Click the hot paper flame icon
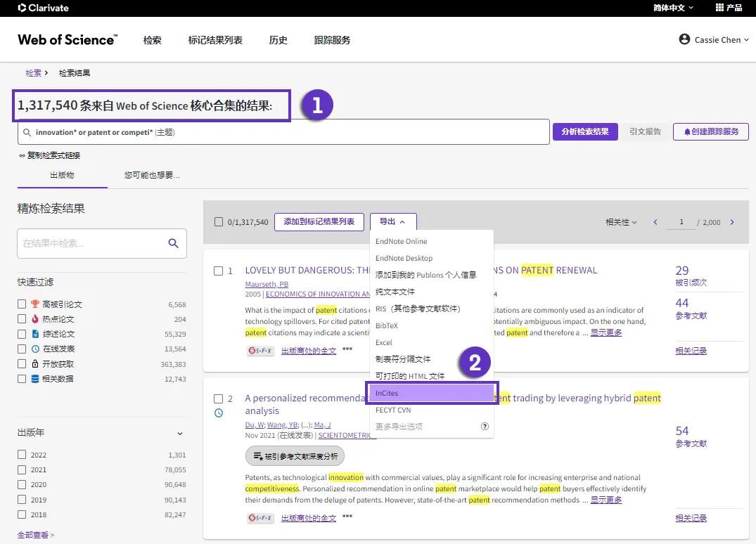This screenshot has height=544, width=756. tap(34, 318)
